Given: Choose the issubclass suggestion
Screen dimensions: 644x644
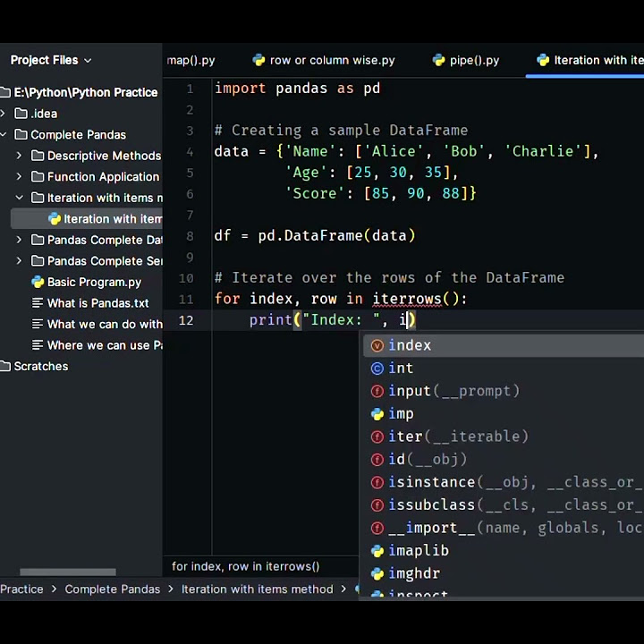Looking at the screenshot, I should (504, 505).
